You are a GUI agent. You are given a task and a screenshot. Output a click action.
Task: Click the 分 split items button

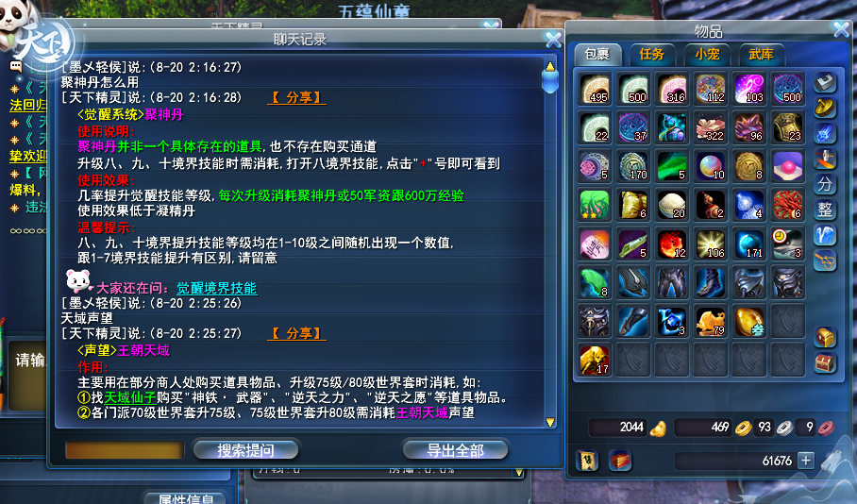pos(825,184)
